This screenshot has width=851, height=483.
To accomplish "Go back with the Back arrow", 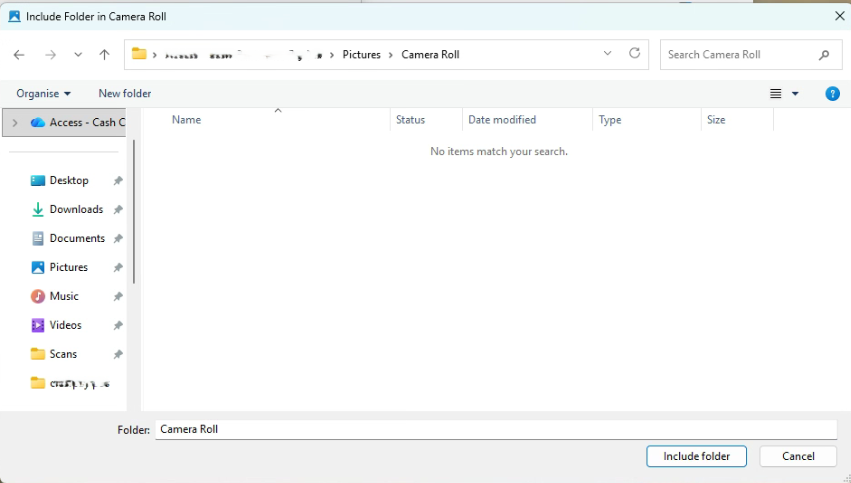I will coord(19,55).
